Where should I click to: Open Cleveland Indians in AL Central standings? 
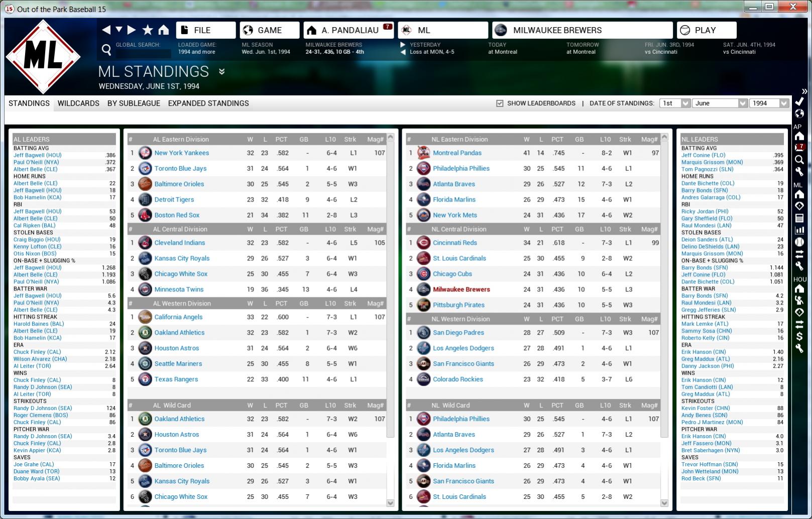click(179, 243)
